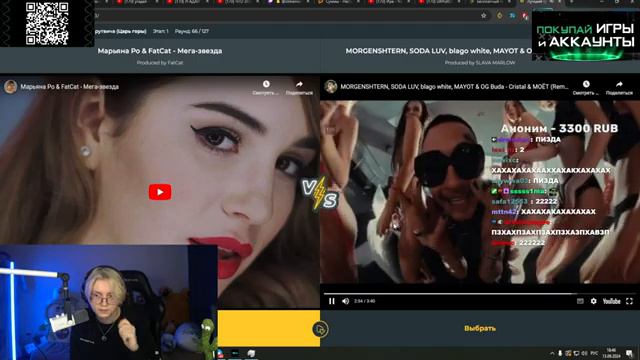The height and width of the screenshot is (360, 640).
Task: Share the MORGENSHTERN Cristal & МОЁТ video
Action: (619, 87)
